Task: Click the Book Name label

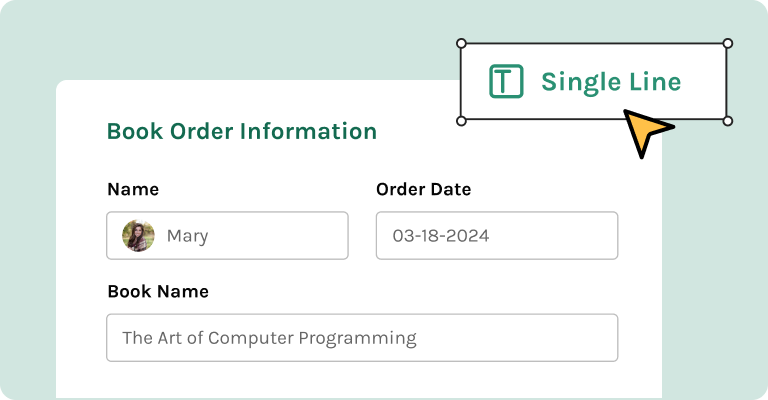Action: coord(158,292)
